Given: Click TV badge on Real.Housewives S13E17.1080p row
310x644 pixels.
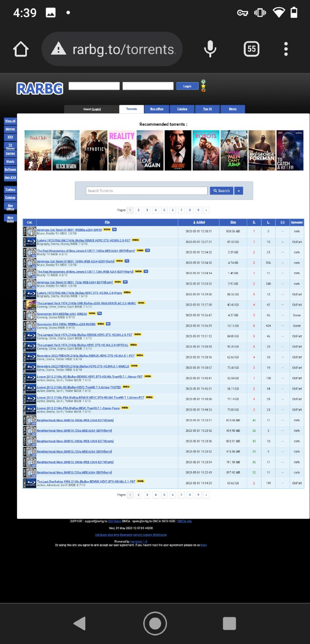Looking at the screenshot, I should point(147,250).
